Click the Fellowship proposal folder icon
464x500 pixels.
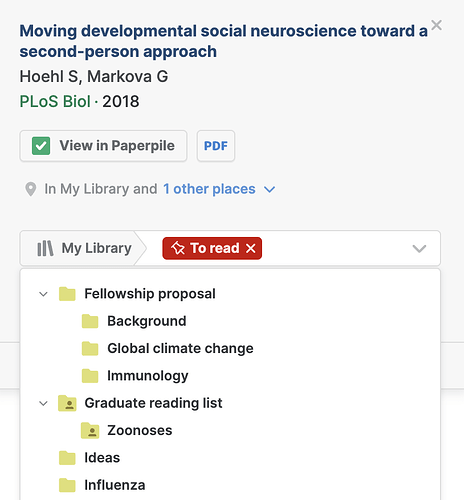tap(67, 294)
